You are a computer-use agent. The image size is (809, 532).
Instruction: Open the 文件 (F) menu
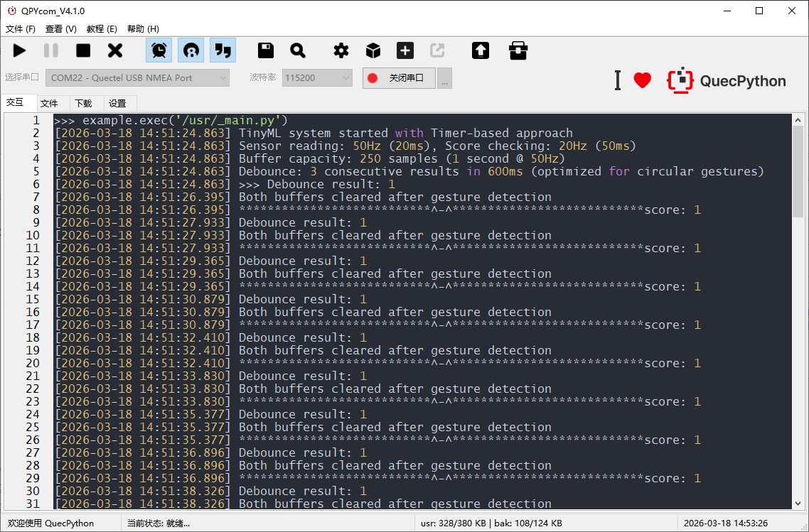(x=21, y=29)
